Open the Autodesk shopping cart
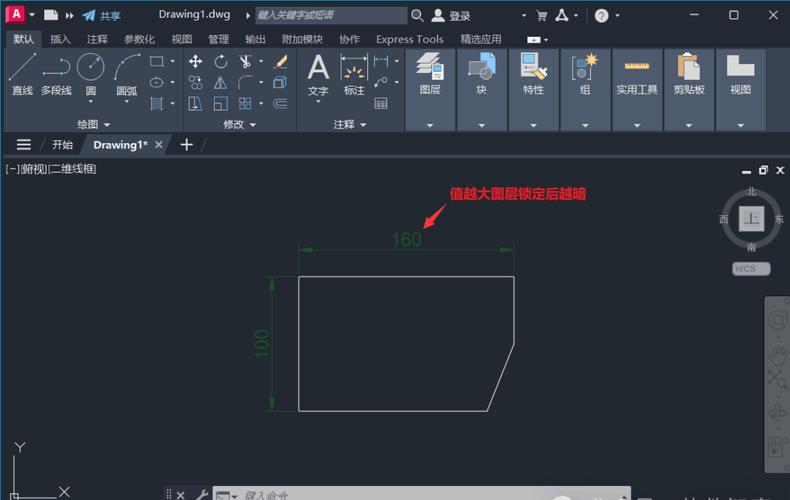Viewport: 790px width, 500px height. 542,16
